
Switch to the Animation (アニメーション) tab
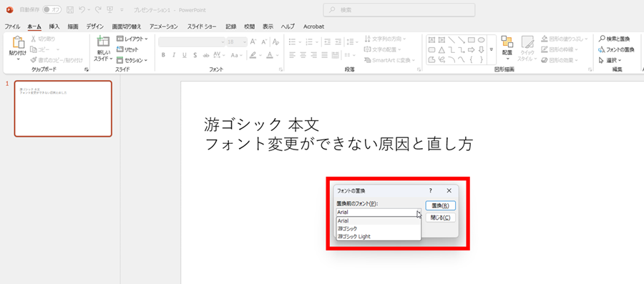click(x=164, y=26)
